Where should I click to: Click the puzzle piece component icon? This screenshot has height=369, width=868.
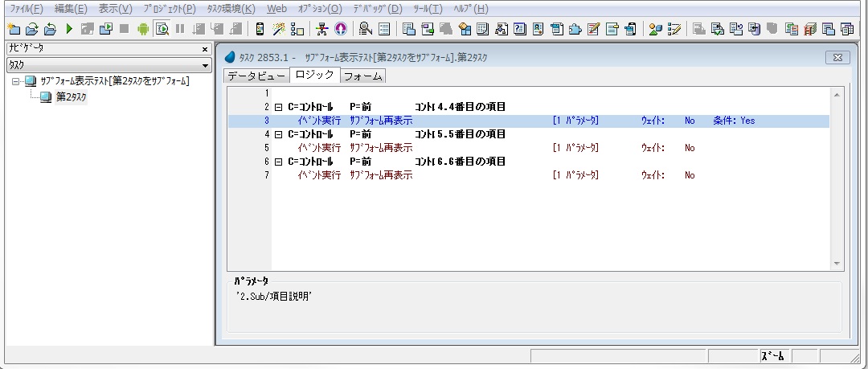coord(575,29)
